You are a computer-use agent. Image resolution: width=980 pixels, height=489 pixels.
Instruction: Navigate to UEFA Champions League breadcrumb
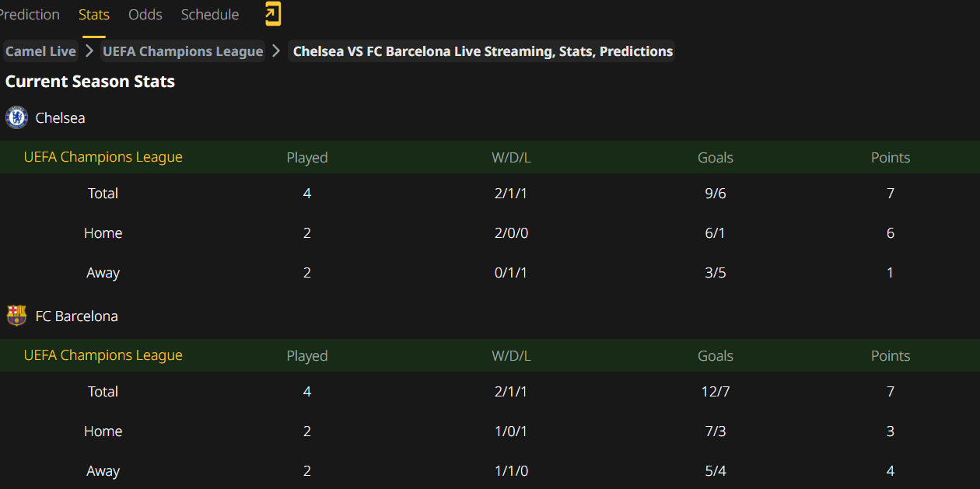[x=183, y=51]
